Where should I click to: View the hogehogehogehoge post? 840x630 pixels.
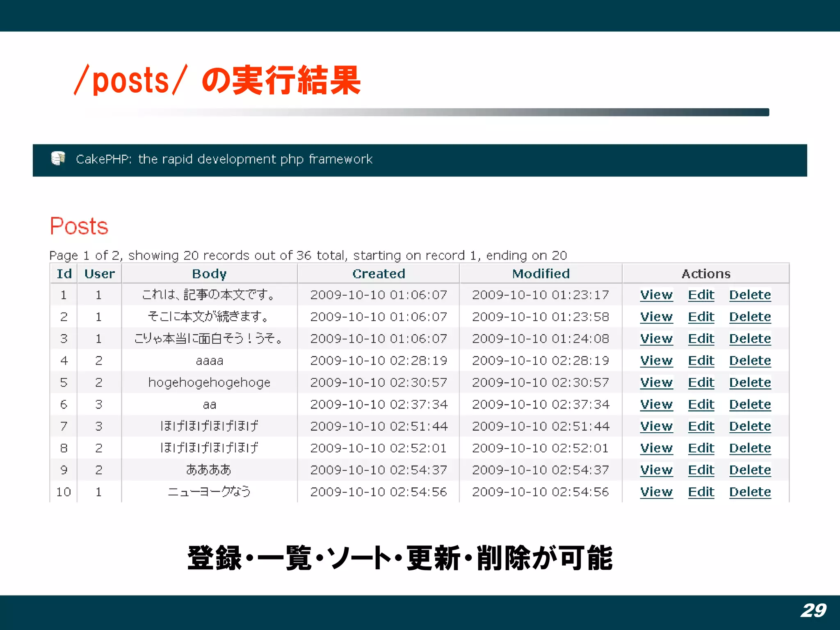656,382
